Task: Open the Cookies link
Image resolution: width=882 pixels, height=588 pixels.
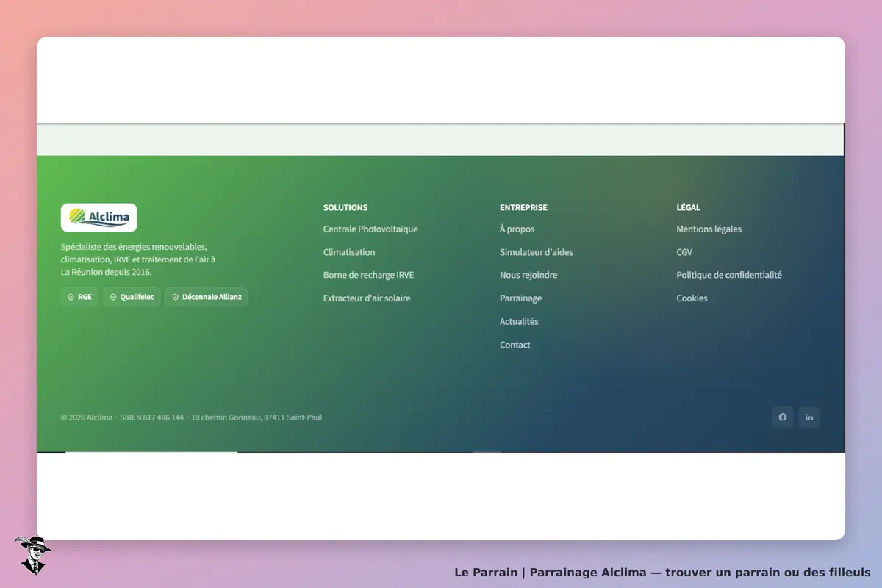Action: (x=692, y=298)
